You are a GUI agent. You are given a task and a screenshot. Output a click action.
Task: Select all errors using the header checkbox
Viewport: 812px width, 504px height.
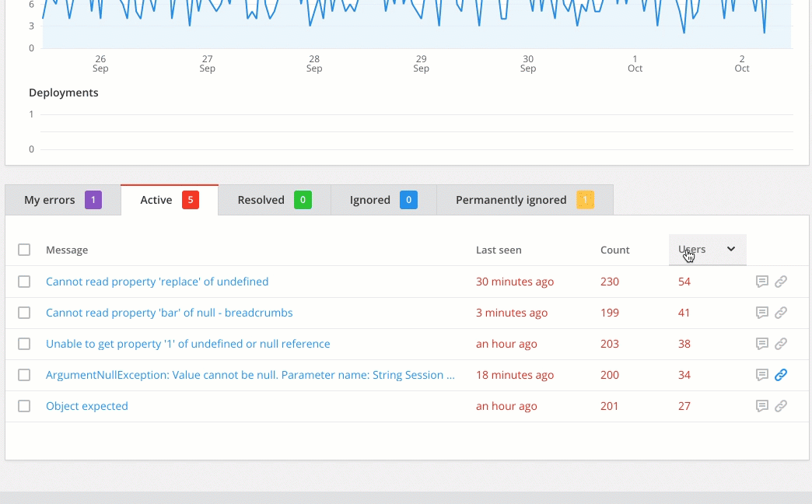click(24, 250)
